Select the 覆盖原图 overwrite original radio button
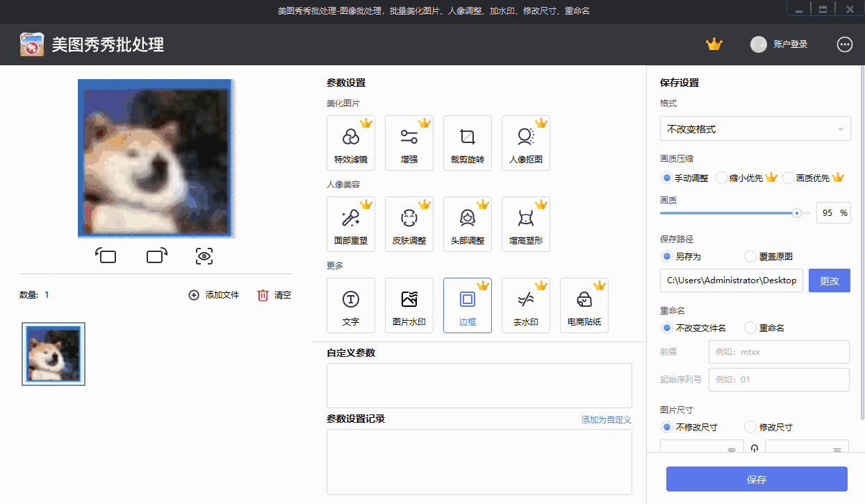865x504 pixels. (x=750, y=256)
